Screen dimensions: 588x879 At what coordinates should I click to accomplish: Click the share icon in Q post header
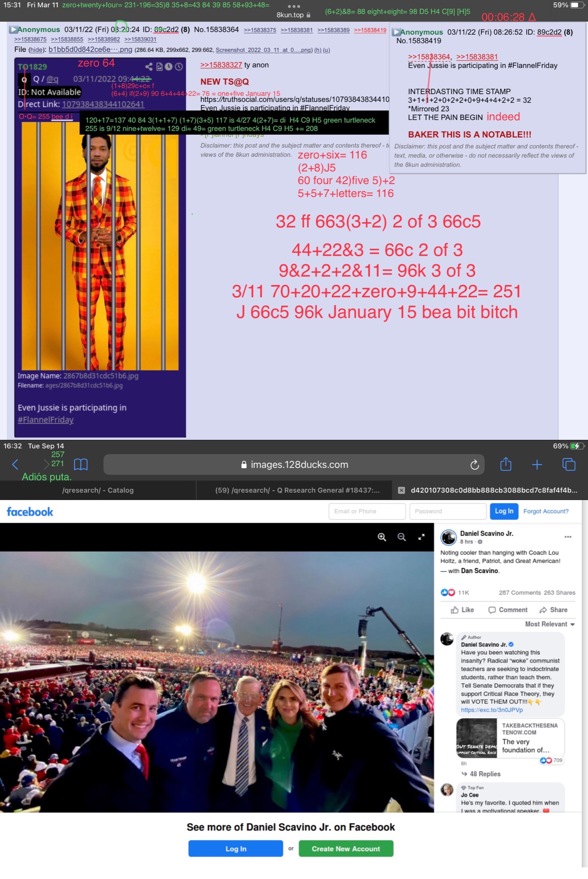pyautogui.click(x=149, y=67)
